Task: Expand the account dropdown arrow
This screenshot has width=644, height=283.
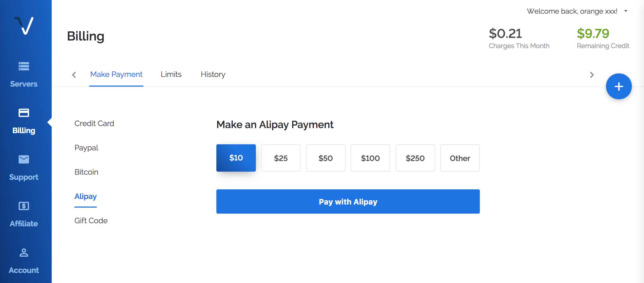Action: point(626,11)
